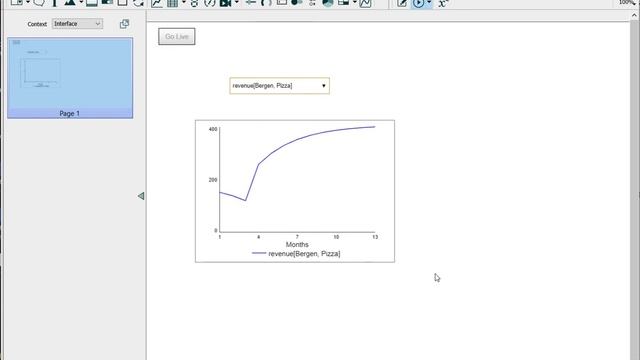Click the area-graph icon at the toolbar end

(x=365, y=3)
